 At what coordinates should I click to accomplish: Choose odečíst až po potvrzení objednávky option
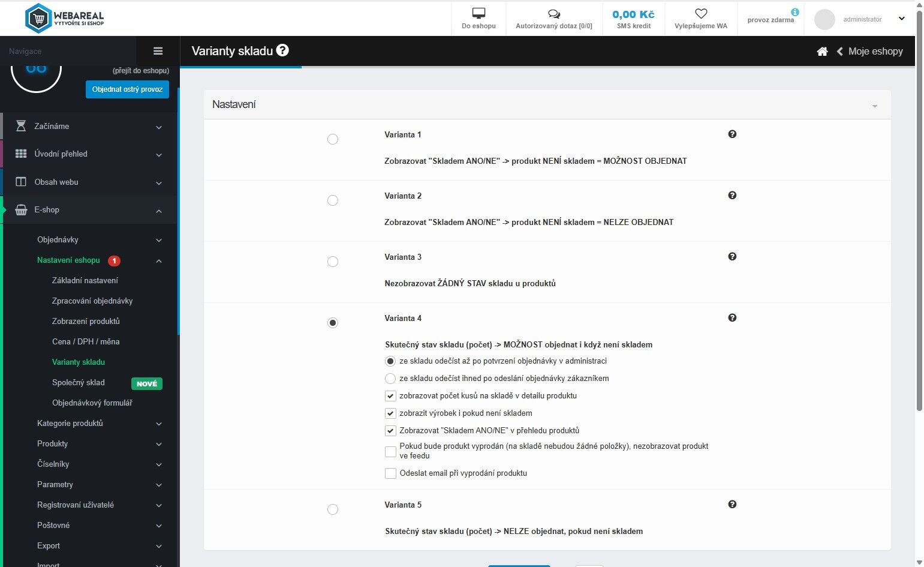(x=390, y=361)
